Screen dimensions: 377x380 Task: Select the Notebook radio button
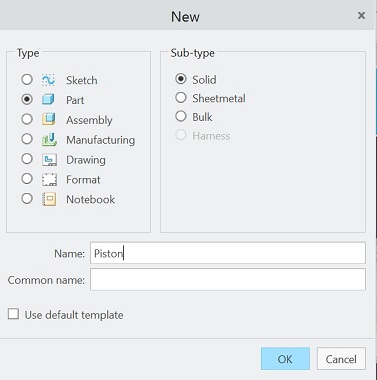click(x=27, y=199)
